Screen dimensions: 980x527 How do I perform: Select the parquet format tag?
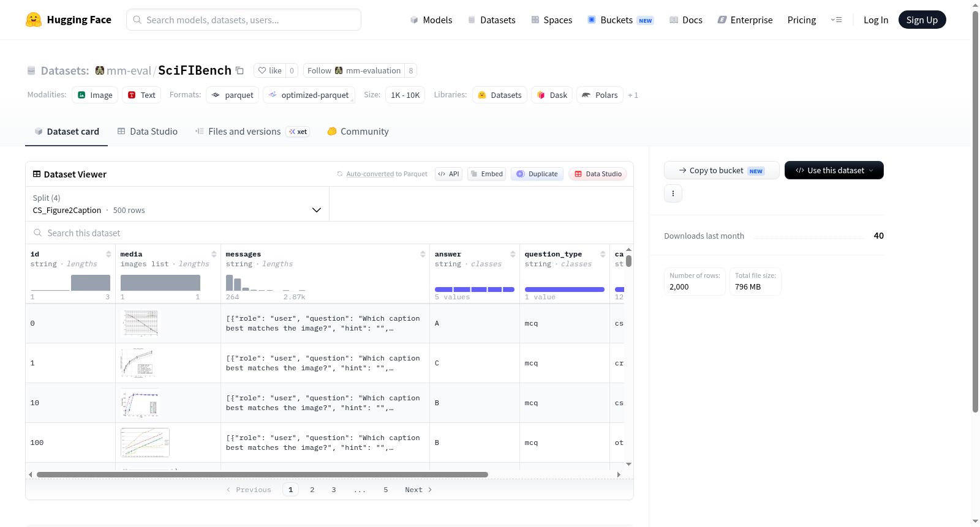click(233, 95)
